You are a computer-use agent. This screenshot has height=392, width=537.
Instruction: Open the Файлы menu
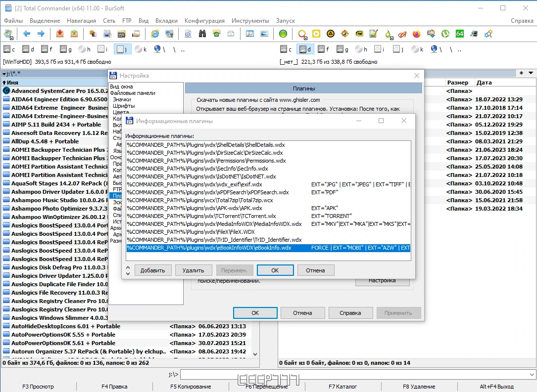point(13,21)
